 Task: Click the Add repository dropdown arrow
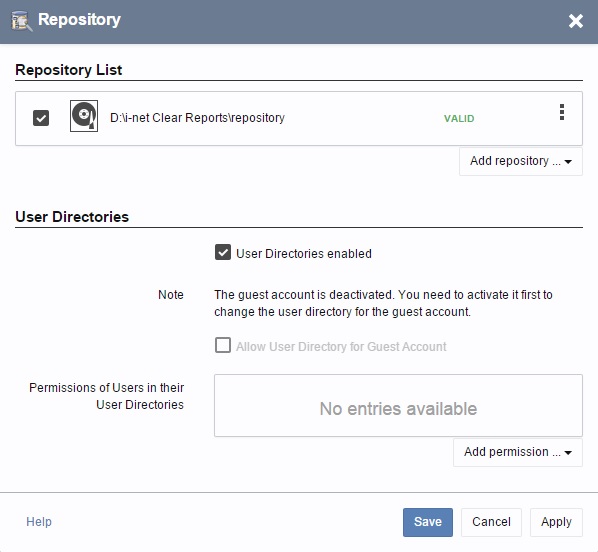tap(568, 162)
